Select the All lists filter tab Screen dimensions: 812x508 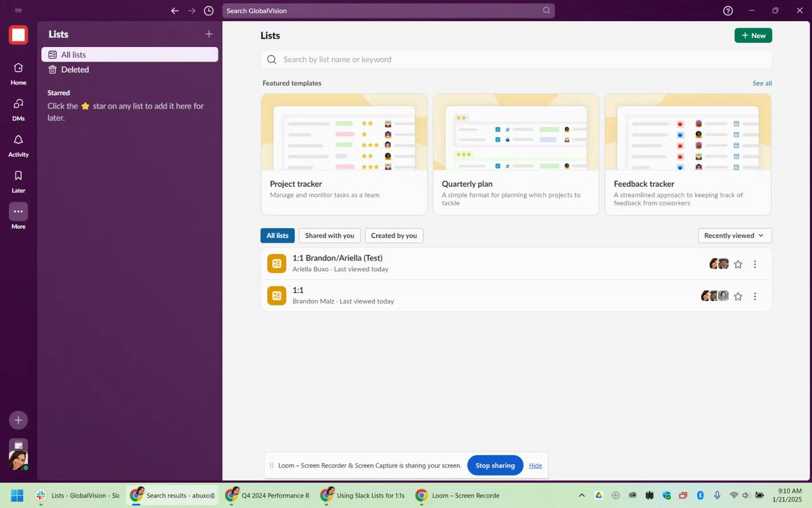(x=277, y=236)
